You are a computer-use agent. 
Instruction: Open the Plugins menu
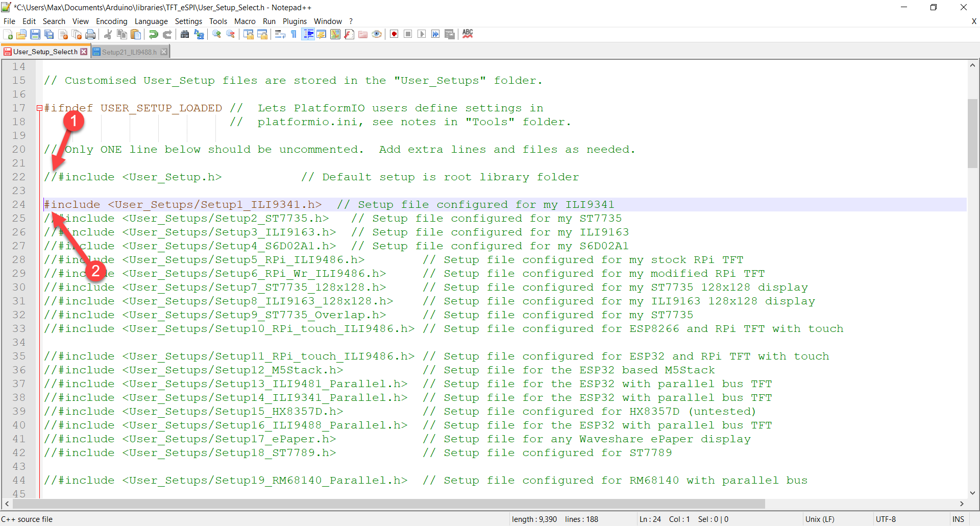[295, 21]
